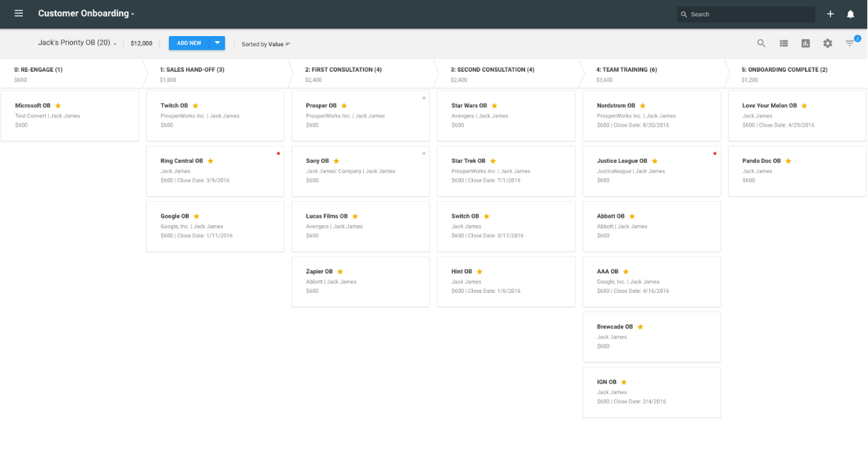Click gray status dot on Prosper OB
This screenshot has height=459, width=868.
point(424,98)
